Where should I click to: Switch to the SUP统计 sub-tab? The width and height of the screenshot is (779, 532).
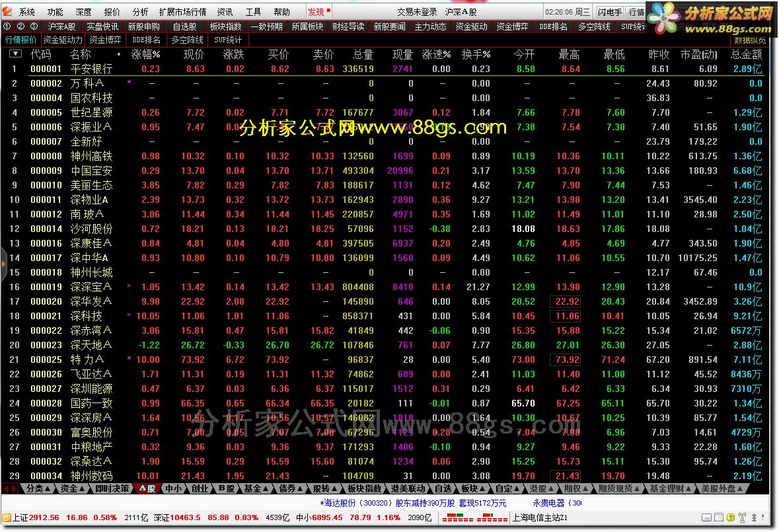[227, 40]
